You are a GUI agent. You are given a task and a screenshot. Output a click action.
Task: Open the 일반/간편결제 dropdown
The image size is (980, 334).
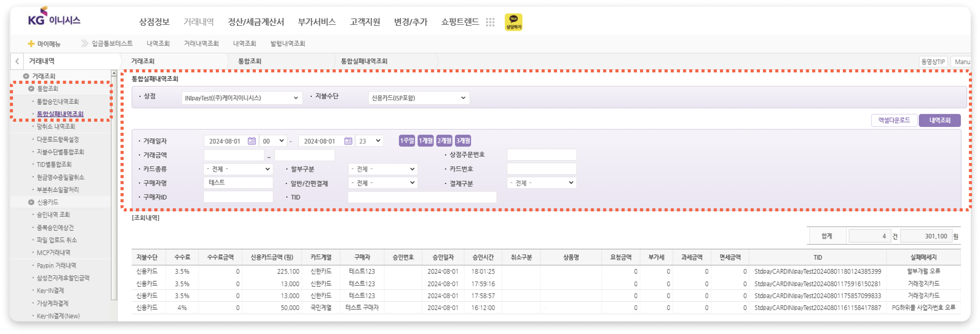383,183
